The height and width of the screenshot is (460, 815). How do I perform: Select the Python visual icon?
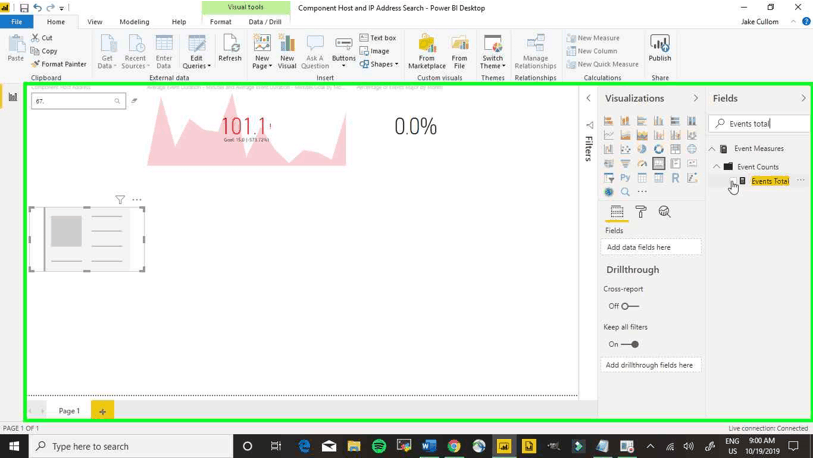click(x=625, y=178)
